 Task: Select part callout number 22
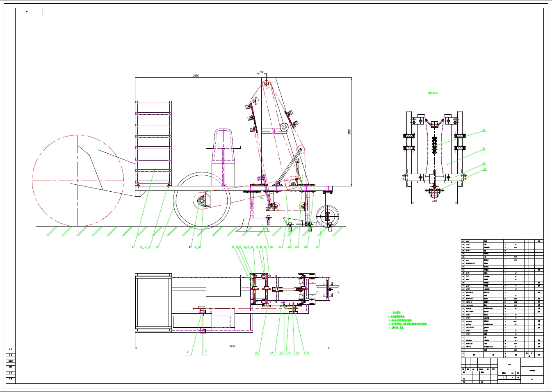point(281,353)
